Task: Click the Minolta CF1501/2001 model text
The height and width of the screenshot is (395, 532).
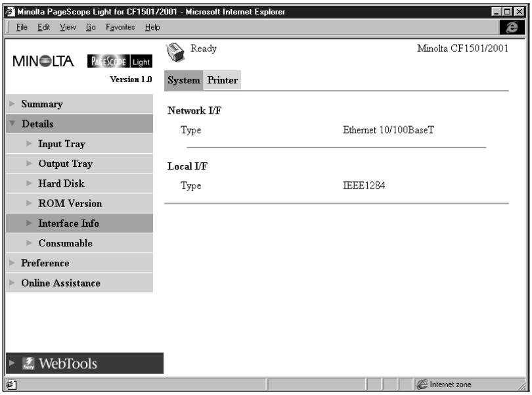Action: (x=462, y=48)
